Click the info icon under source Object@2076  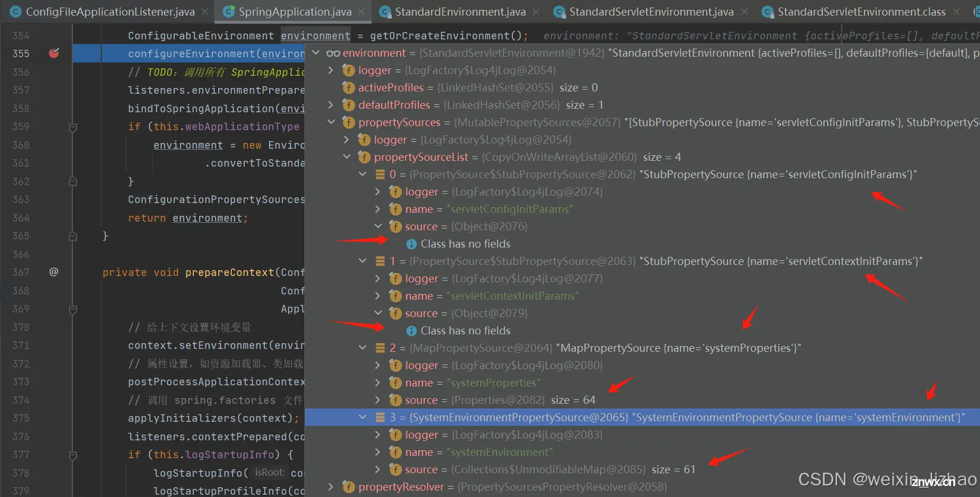(412, 244)
